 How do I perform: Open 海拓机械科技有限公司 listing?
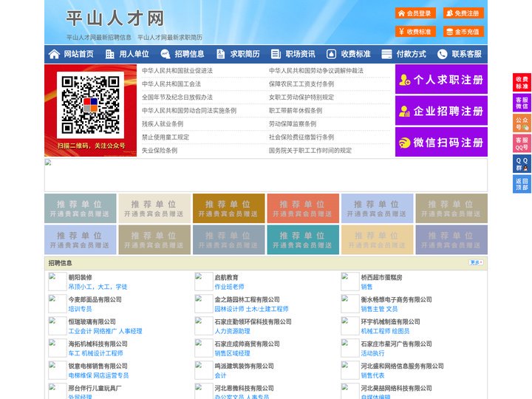[98, 344]
